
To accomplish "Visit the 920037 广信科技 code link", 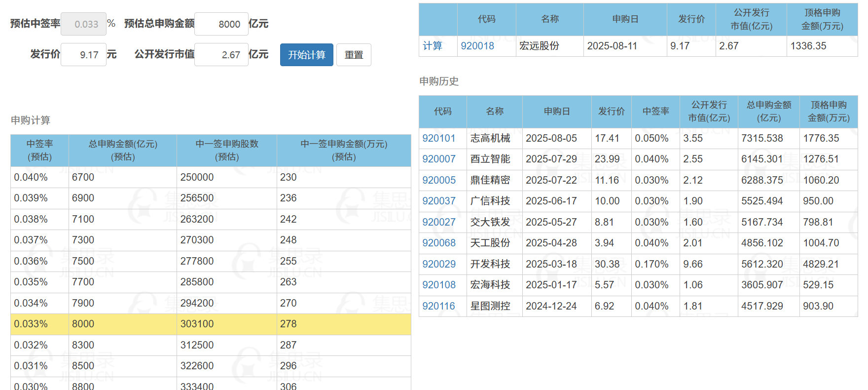I will pos(438,201).
